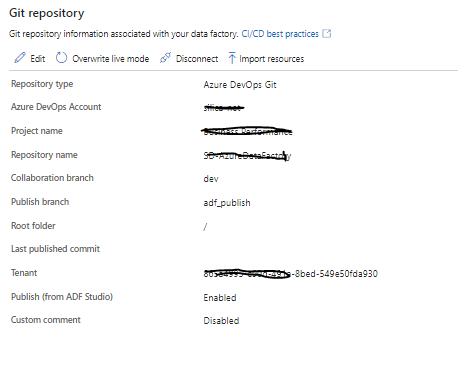Select the Azure DevOps Git value
458x381 pixels.
[x=240, y=85]
